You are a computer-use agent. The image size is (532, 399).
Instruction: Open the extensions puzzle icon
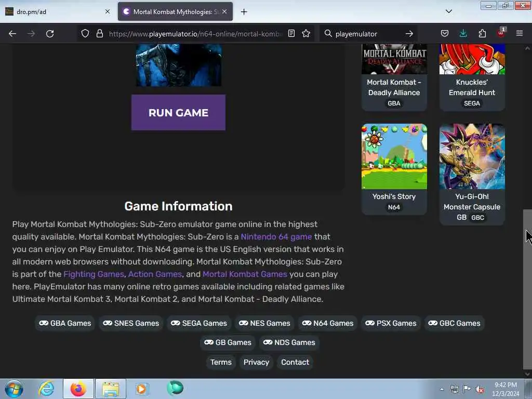[x=482, y=33]
